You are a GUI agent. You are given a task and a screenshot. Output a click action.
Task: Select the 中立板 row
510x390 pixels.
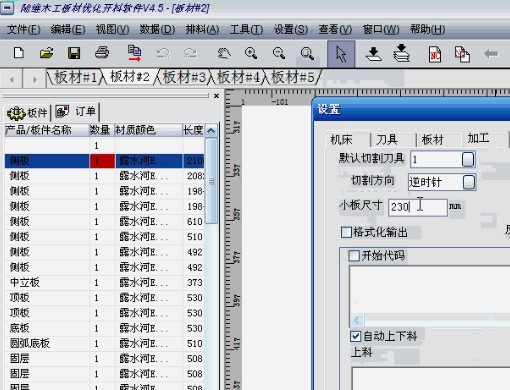[x=104, y=282]
